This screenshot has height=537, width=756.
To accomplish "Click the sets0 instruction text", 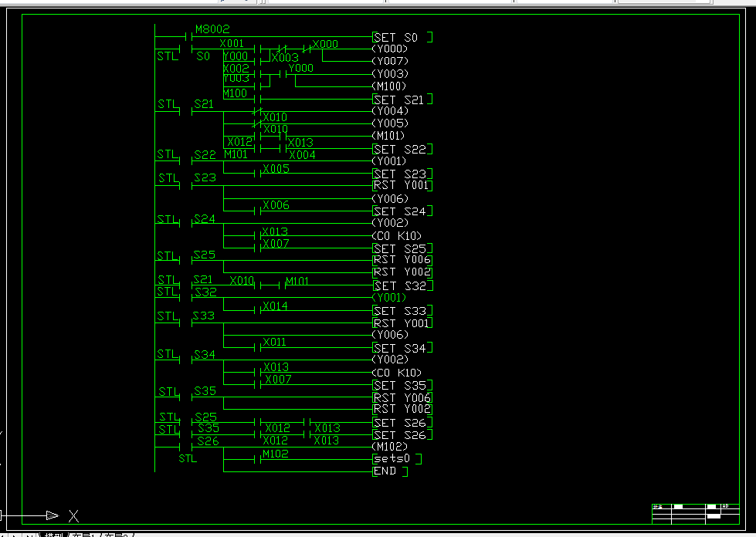I will [x=392, y=458].
